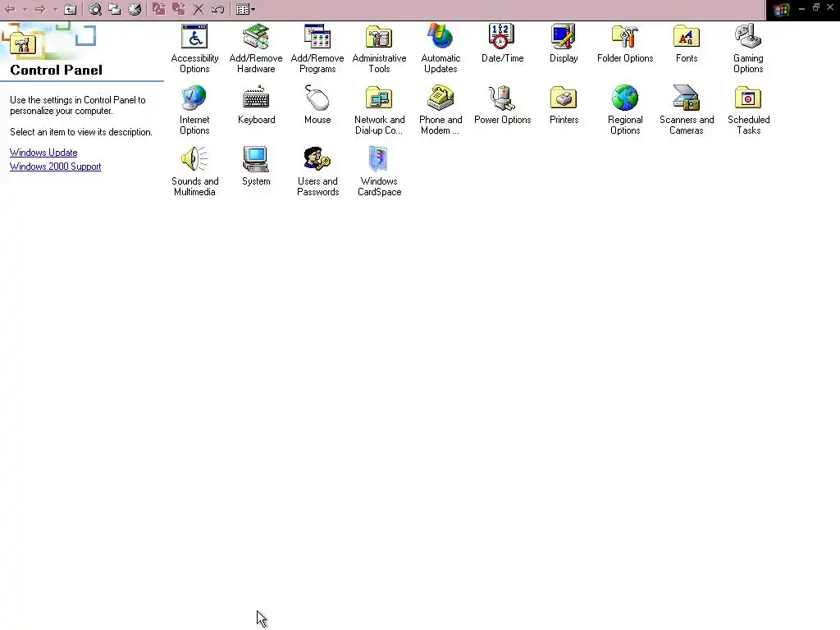Expand the Forward history dropdown arrow
The height and width of the screenshot is (630, 840).
pos(55,9)
